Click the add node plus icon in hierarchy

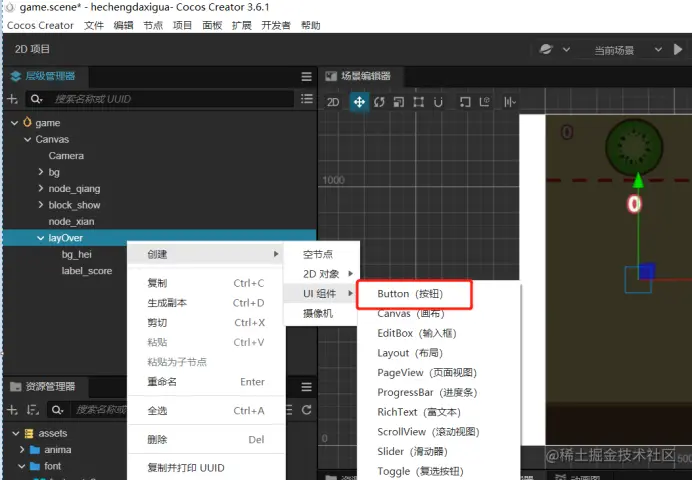pyautogui.click(x=12, y=99)
